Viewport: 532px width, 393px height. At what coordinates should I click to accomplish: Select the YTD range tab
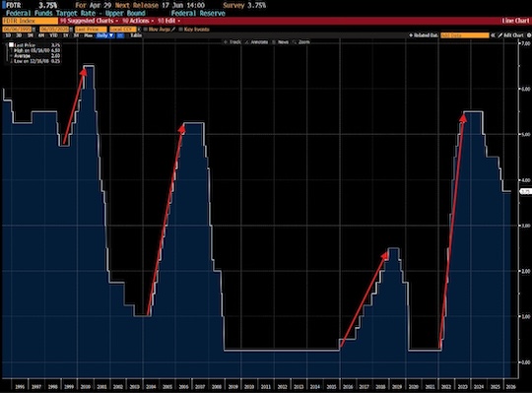click(53, 35)
